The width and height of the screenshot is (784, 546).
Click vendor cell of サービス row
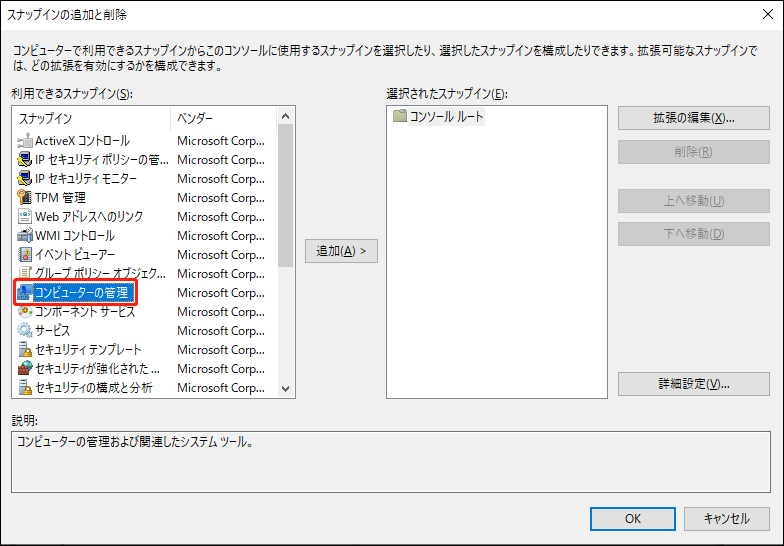(221, 331)
